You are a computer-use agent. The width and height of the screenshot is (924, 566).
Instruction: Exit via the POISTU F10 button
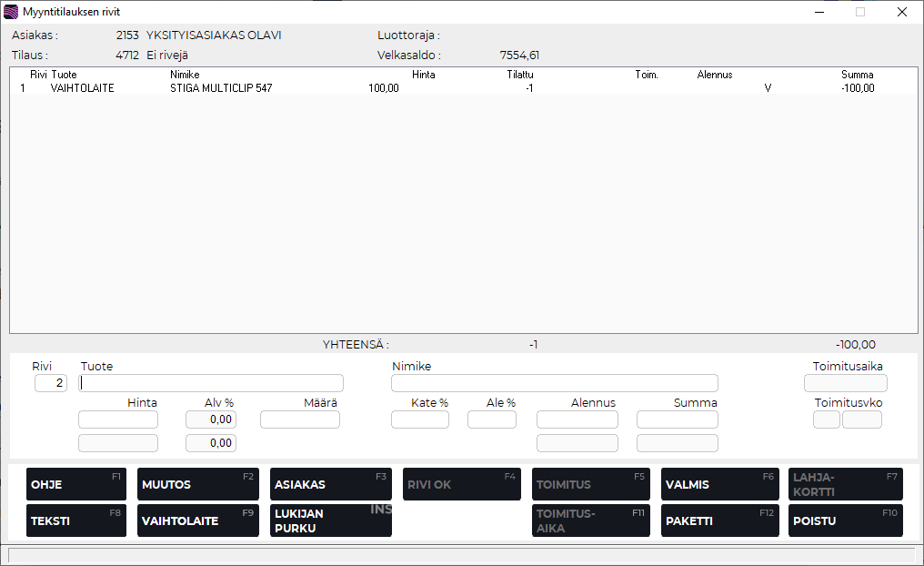pos(845,521)
